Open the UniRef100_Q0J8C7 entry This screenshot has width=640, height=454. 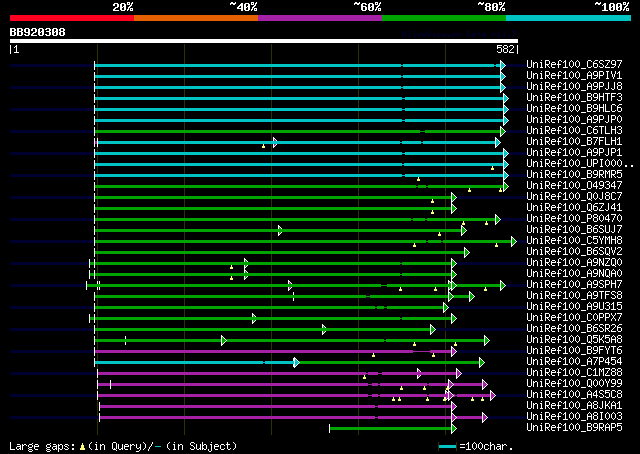coord(574,196)
